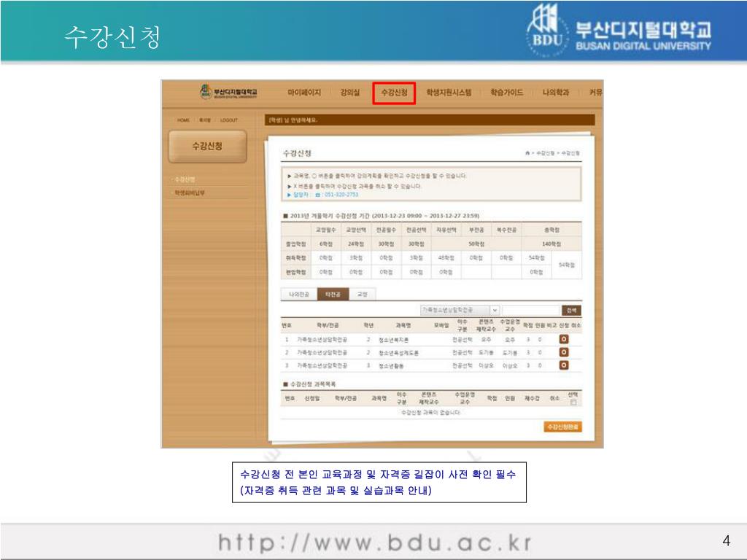Click the register O icon for course row 3

[564, 365]
